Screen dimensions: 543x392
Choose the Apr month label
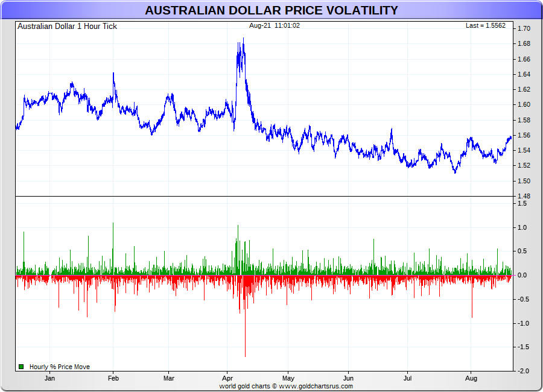click(227, 378)
